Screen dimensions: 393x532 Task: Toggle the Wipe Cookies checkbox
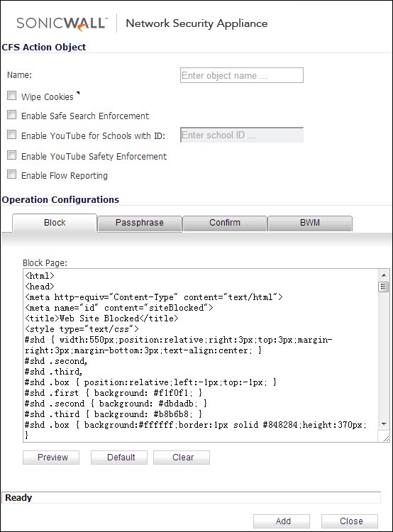pyautogui.click(x=12, y=96)
